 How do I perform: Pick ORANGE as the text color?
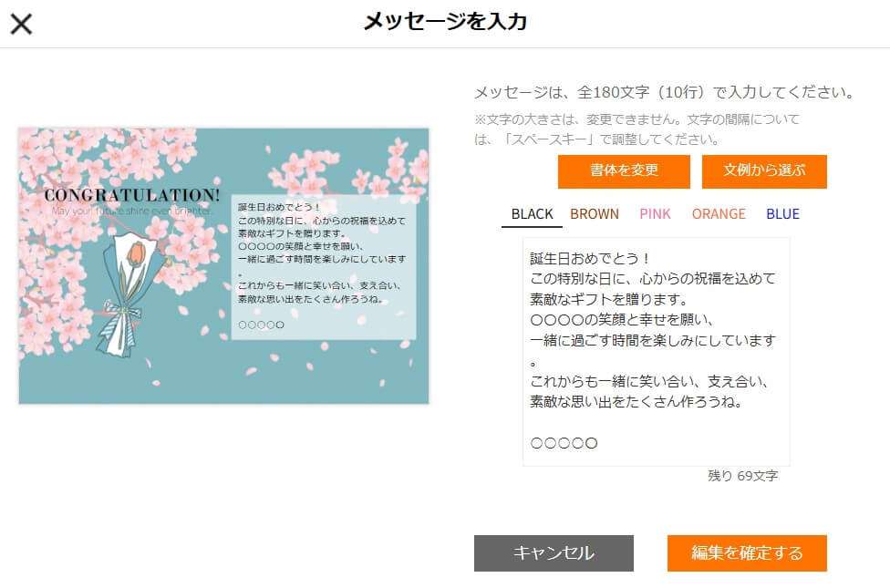[x=719, y=214]
